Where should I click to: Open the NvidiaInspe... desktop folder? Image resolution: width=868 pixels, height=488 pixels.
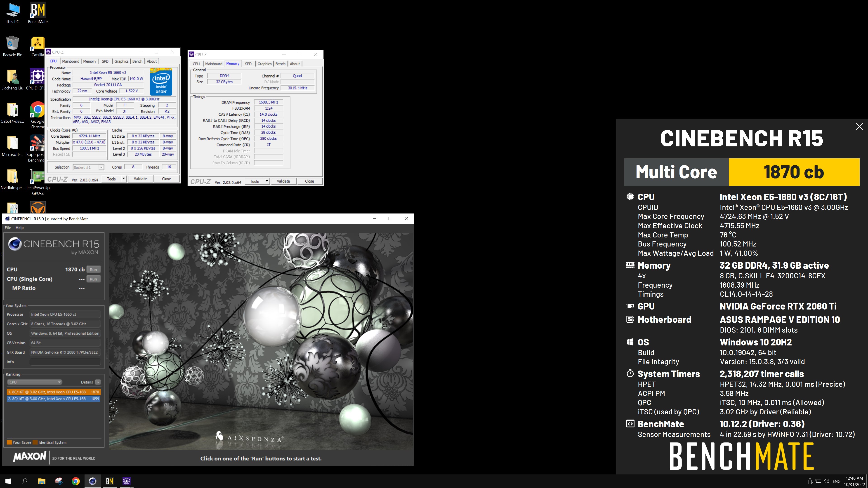12,180
